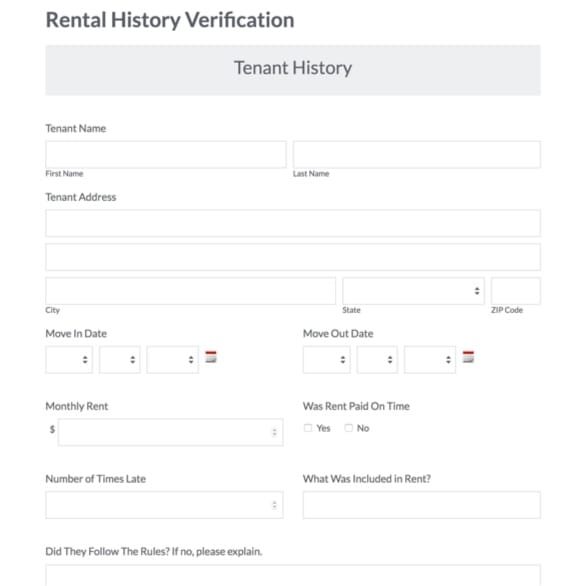Click the second Tenant Address line field
Screen dimensions: 586x586
click(293, 257)
